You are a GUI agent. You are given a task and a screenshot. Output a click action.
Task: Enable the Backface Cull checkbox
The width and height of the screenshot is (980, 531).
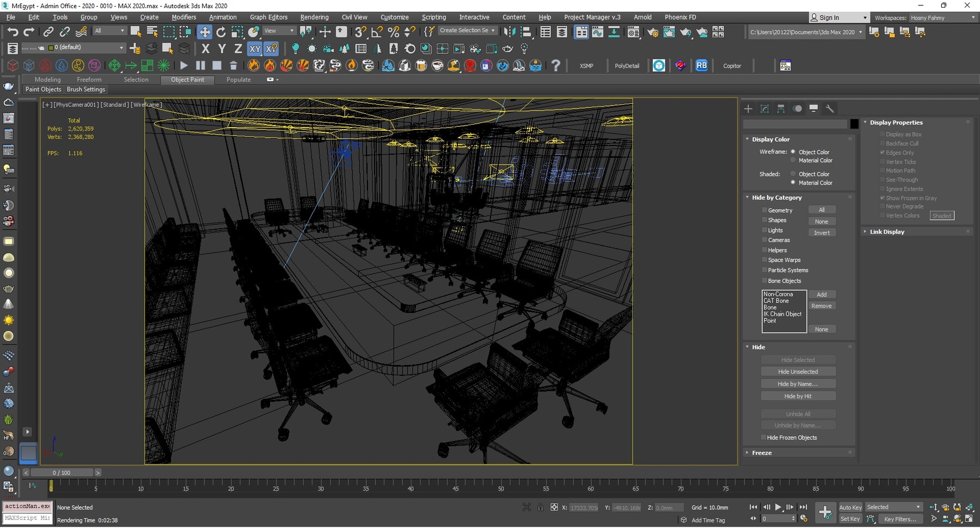pos(883,143)
